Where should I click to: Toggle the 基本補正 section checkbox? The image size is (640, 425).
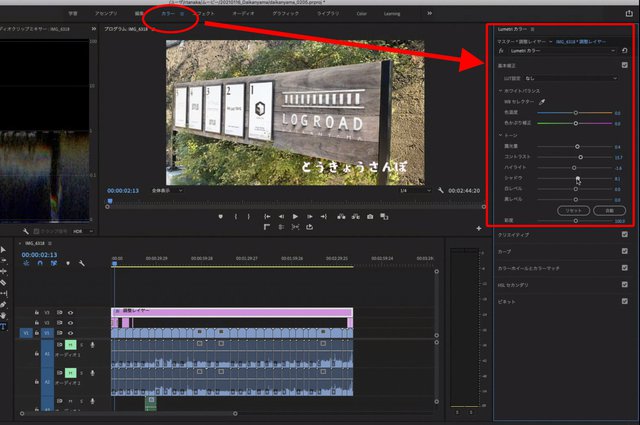(x=624, y=64)
